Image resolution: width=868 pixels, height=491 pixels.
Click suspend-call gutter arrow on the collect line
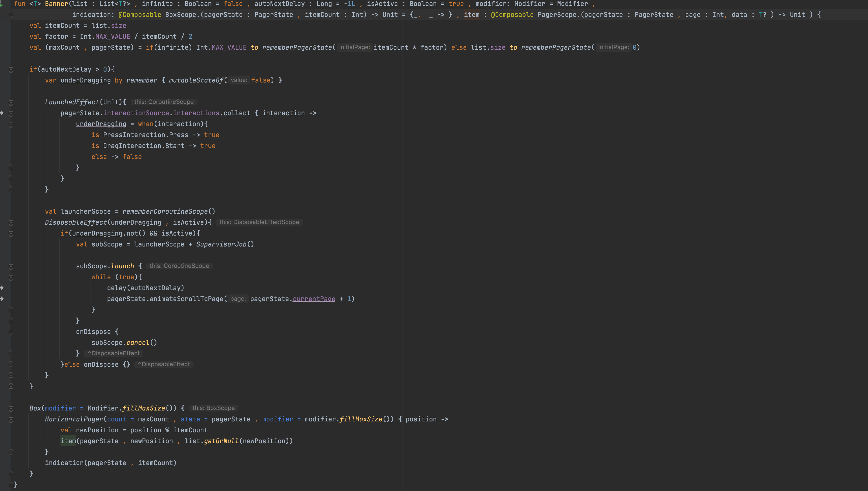click(x=2, y=113)
